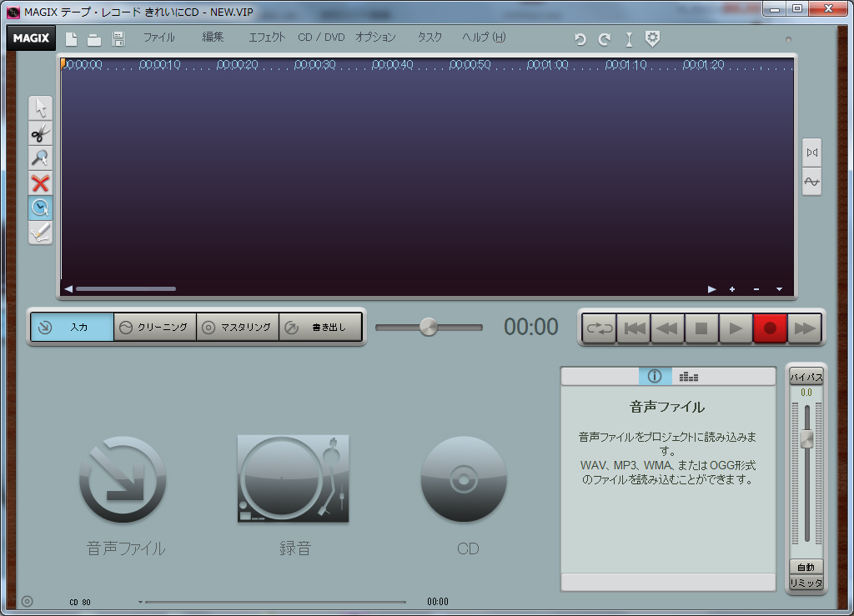Image resolution: width=854 pixels, height=616 pixels.
Task: Select the red X delete tool
Action: click(x=40, y=183)
